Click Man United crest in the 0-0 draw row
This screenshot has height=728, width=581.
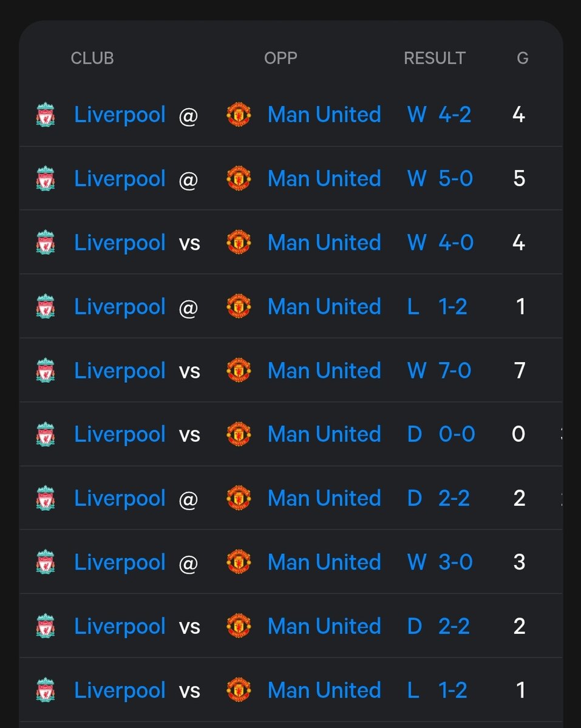tap(239, 434)
